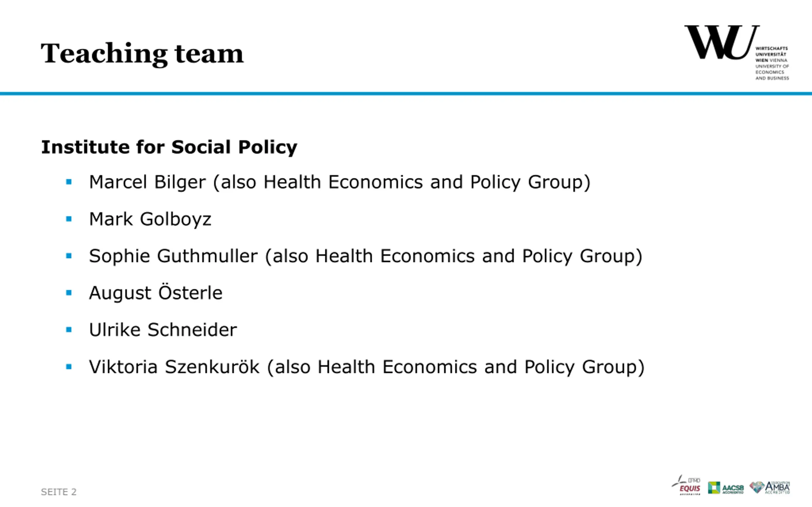Select the Viktoria Szenkurök list entry
Viewport: 812px width, 507px height.
click(367, 367)
